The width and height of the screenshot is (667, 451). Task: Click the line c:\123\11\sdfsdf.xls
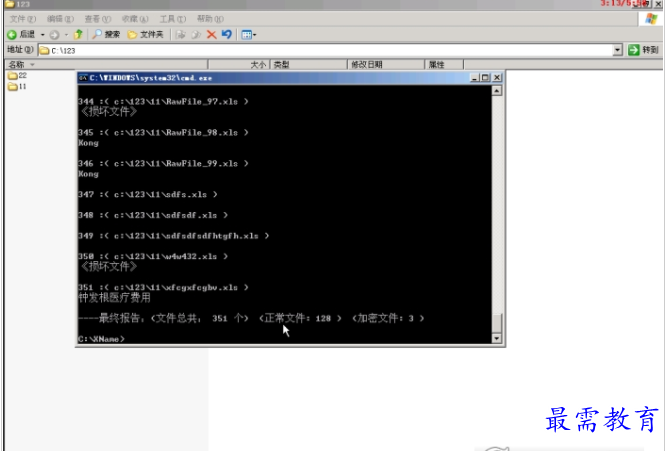(153, 215)
